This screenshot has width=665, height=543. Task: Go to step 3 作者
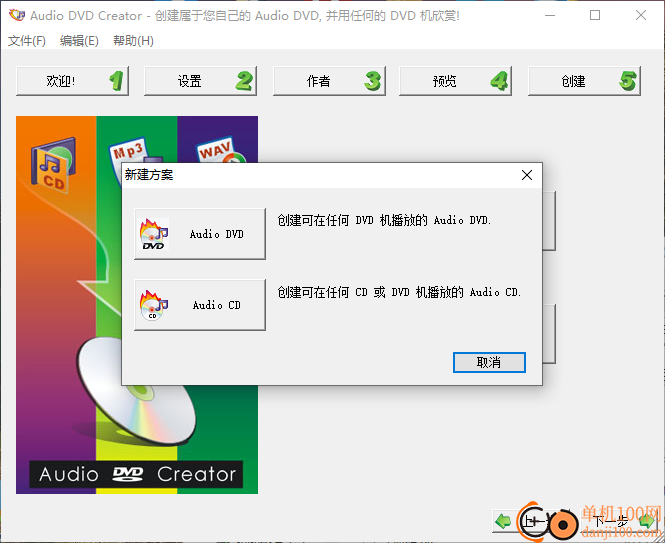(329, 81)
